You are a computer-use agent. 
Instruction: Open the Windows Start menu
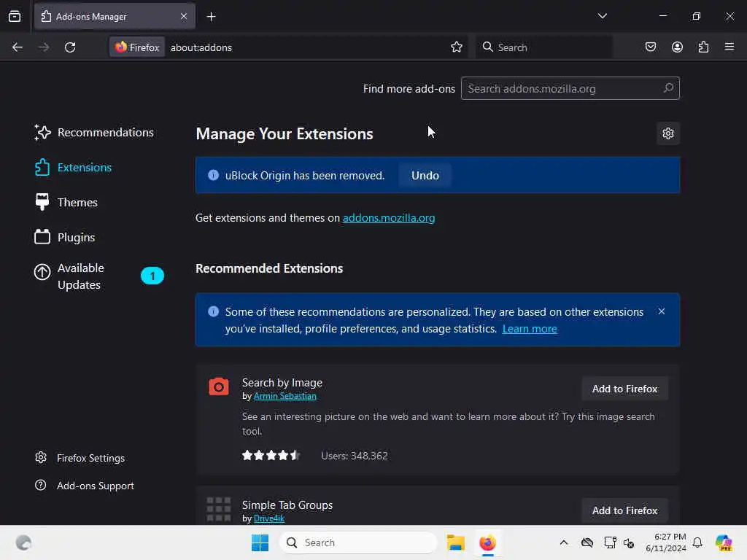click(x=260, y=542)
